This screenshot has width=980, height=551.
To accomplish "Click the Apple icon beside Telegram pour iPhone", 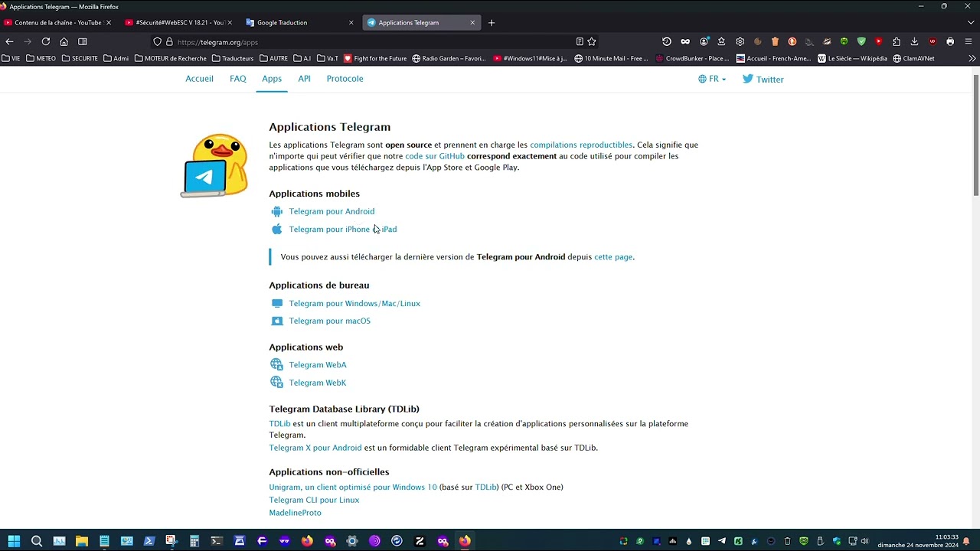I will [x=277, y=229].
